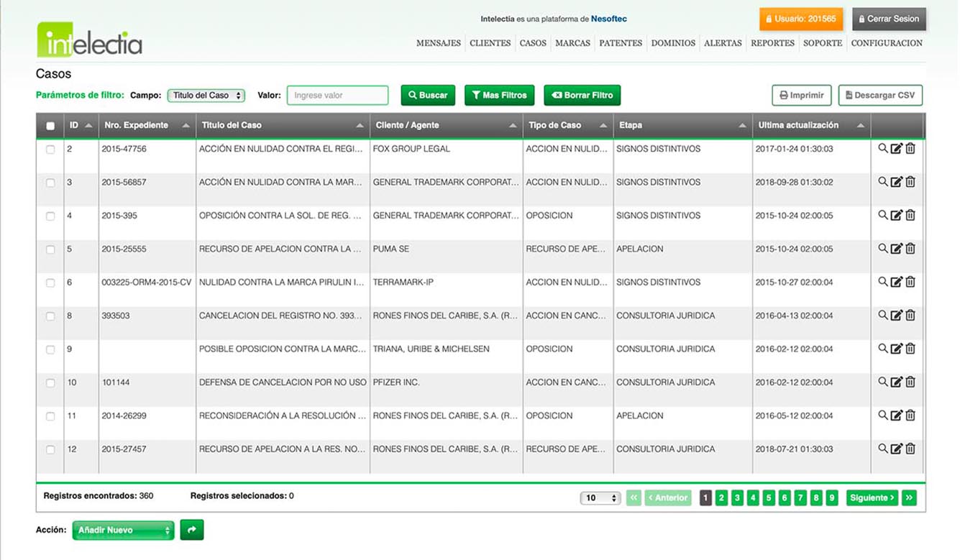Image resolution: width=960 pixels, height=560 pixels.
Task: Click the edit pencil icon for PUMA SE case
Action: 896,249
